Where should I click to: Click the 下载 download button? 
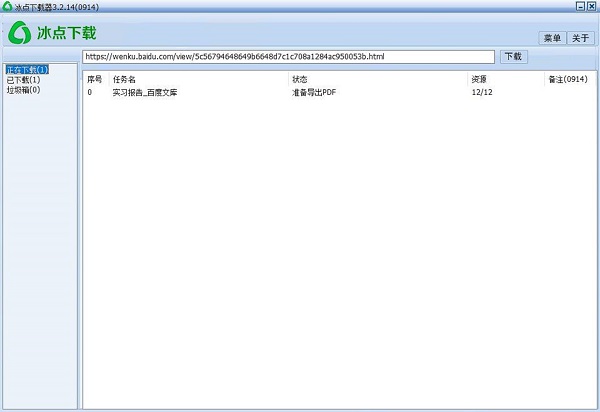[514, 57]
